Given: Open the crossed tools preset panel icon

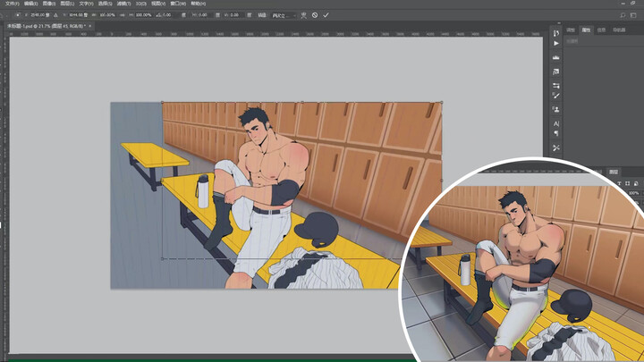Looking at the screenshot, I should [556, 147].
